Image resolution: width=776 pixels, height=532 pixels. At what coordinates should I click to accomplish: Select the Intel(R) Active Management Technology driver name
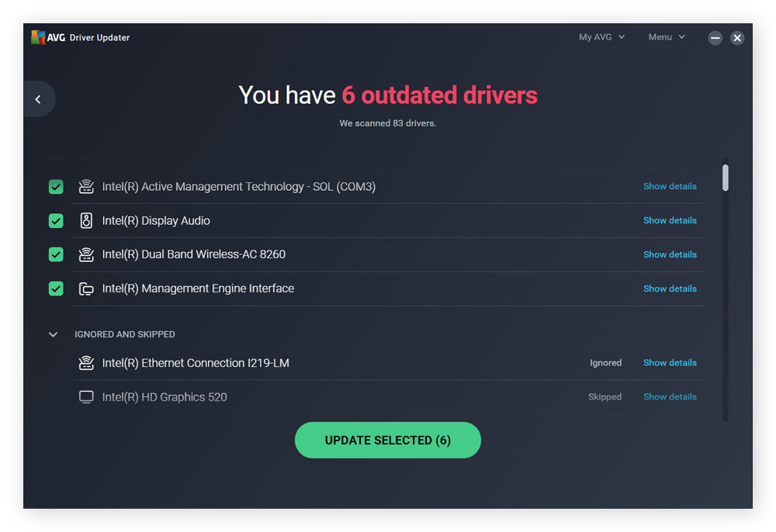tap(238, 186)
